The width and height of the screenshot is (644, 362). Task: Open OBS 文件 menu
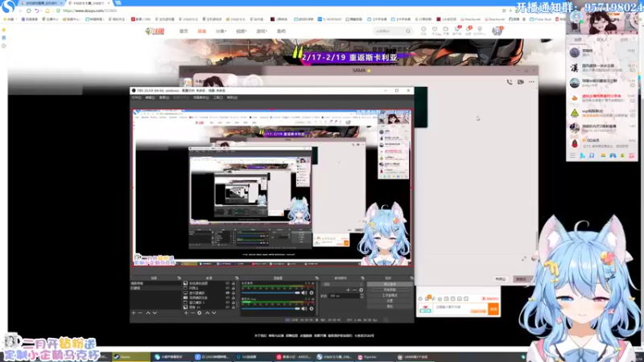point(136,97)
